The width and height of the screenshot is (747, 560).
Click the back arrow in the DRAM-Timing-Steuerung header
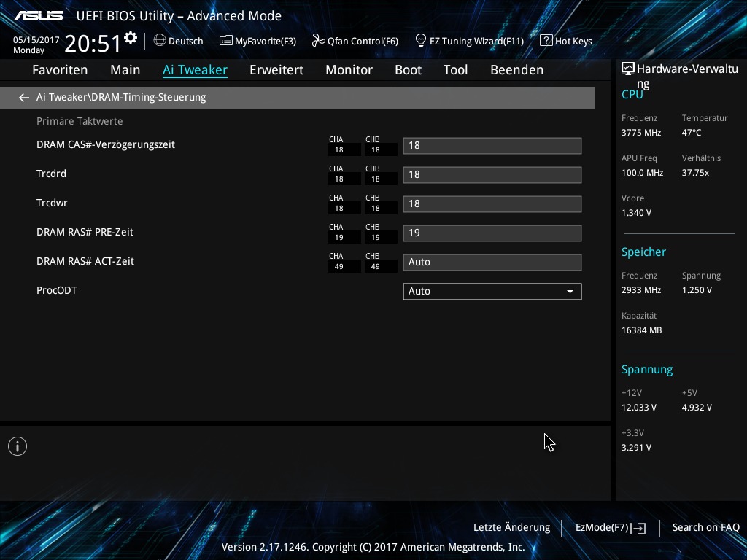tap(24, 98)
